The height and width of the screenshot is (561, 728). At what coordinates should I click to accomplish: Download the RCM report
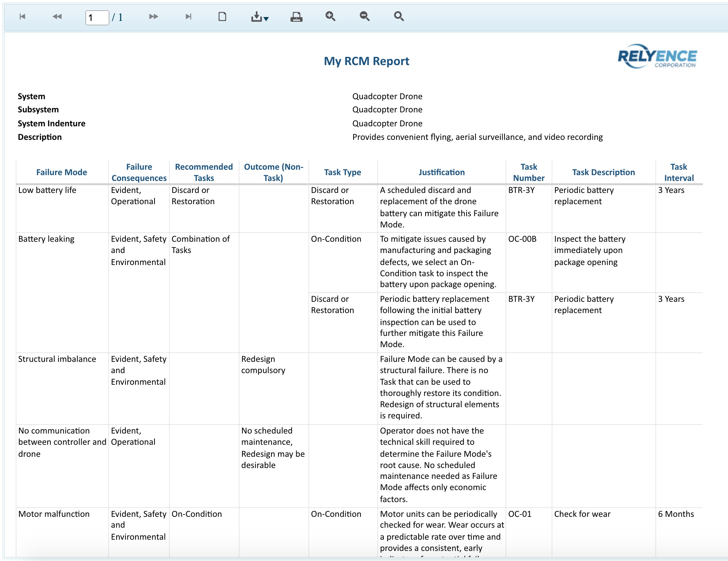(256, 17)
